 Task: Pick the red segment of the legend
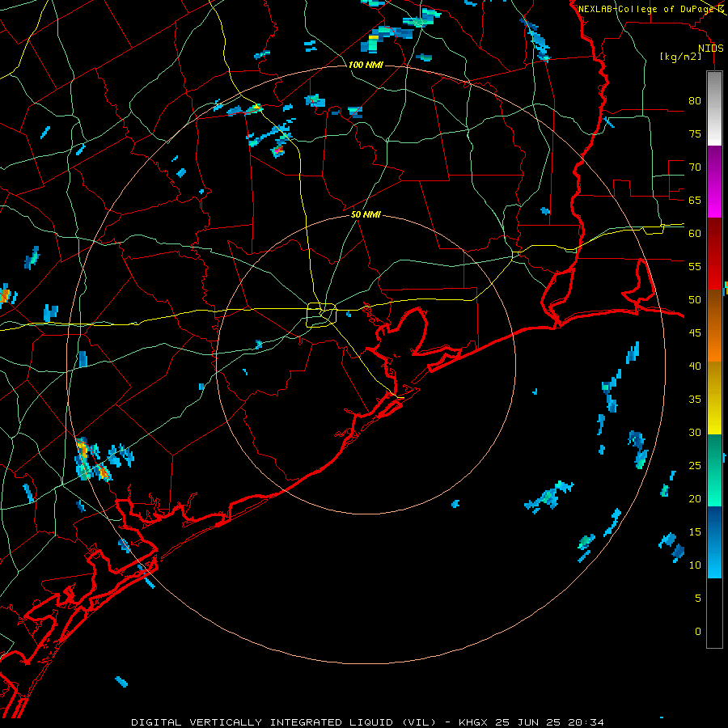[x=714, y=253]
